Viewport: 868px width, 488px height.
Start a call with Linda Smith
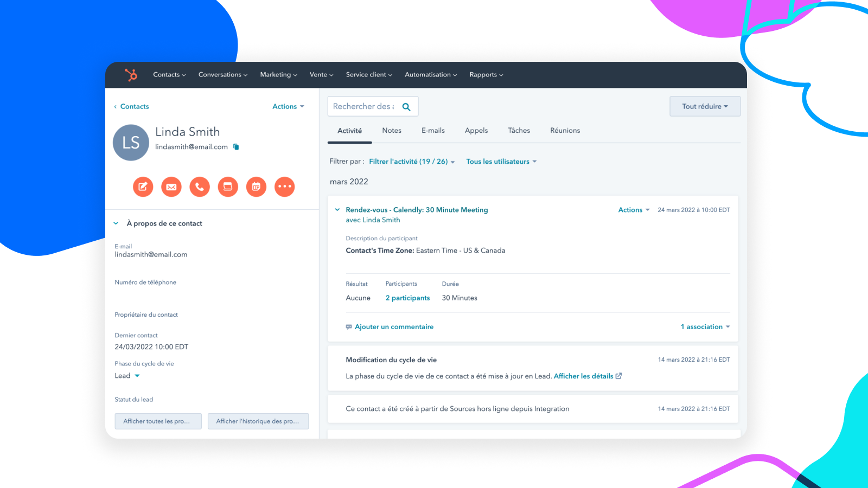click(199, 187)
